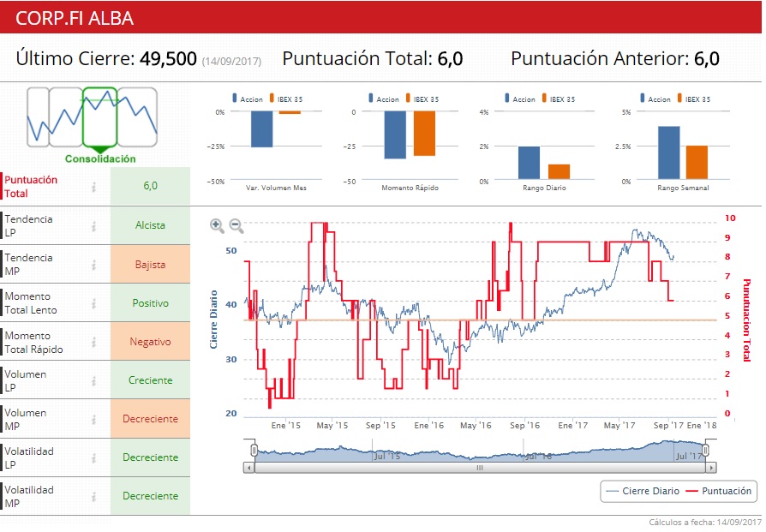Toggle IBEX 35 legend in Rango Diario chart
Screen dimensions: 766x532
pyautogui.click(x=559, y=99)
